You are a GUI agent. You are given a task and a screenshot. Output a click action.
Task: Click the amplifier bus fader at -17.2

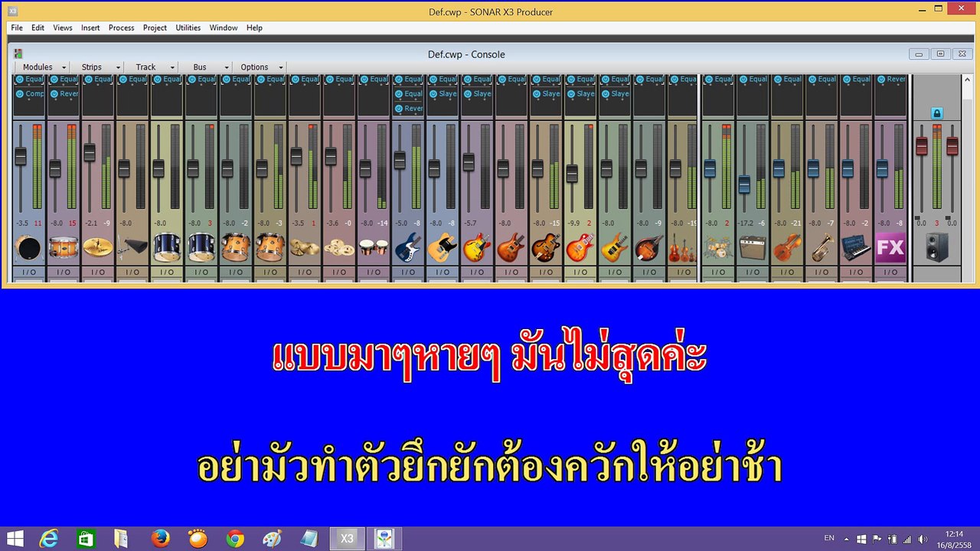pyautogui.click(x=744, y=184)
